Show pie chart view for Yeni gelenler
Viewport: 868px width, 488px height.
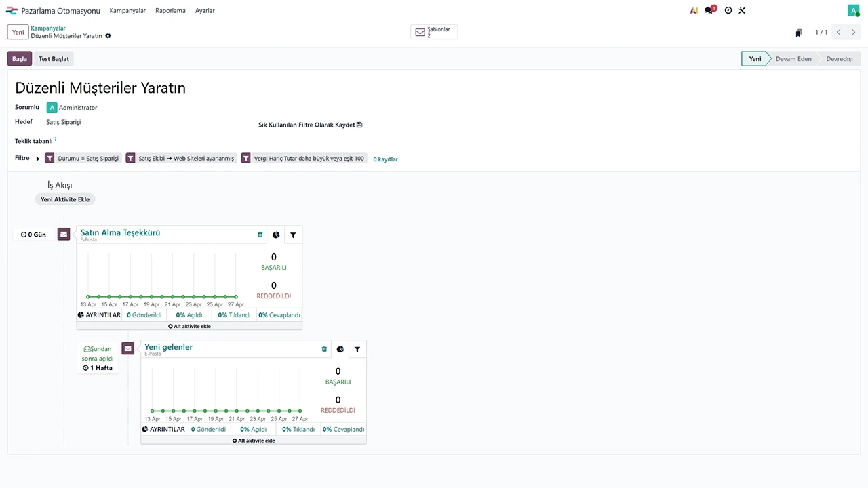pos(340,349)
